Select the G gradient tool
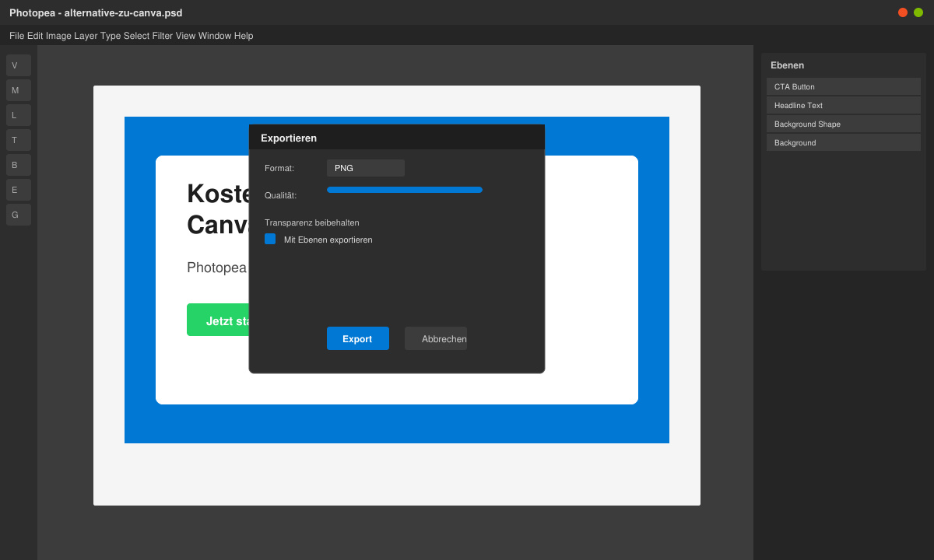This screenshot has height=560, width=934. (19, 215)
